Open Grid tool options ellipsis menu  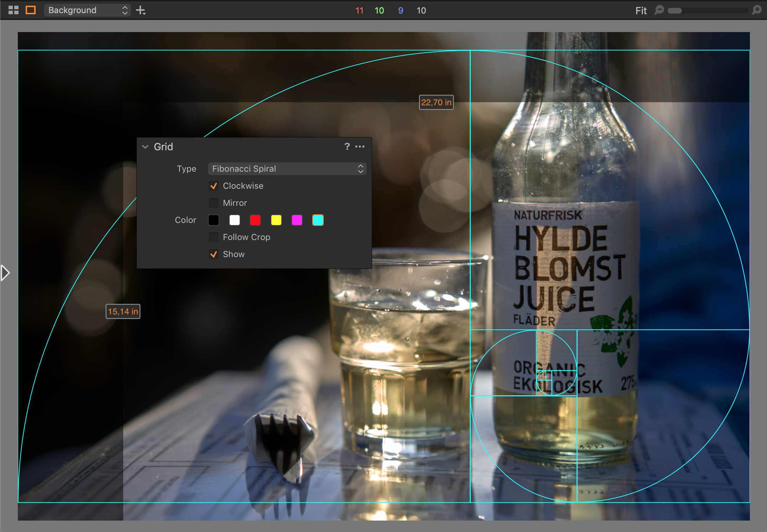[x=360, y=146]
